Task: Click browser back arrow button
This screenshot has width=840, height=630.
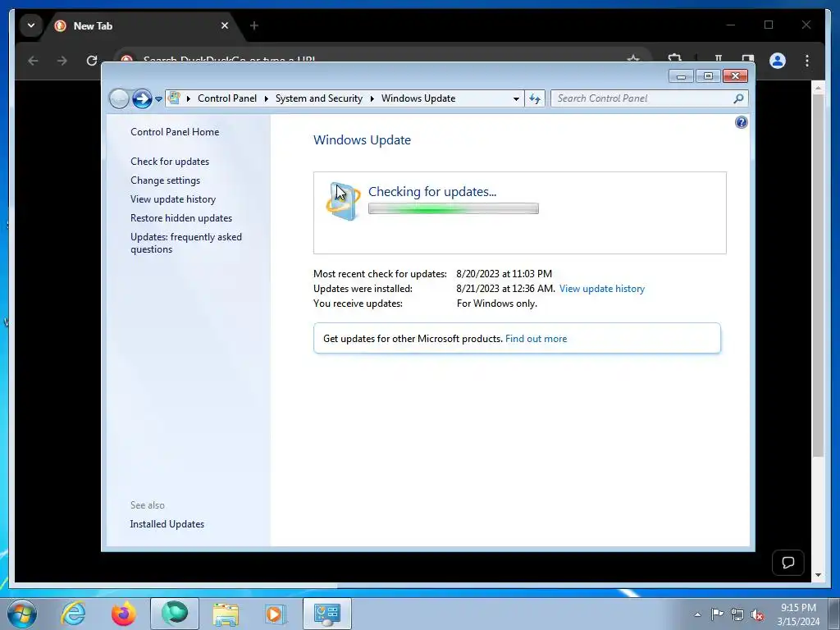Action: (33, 61)
